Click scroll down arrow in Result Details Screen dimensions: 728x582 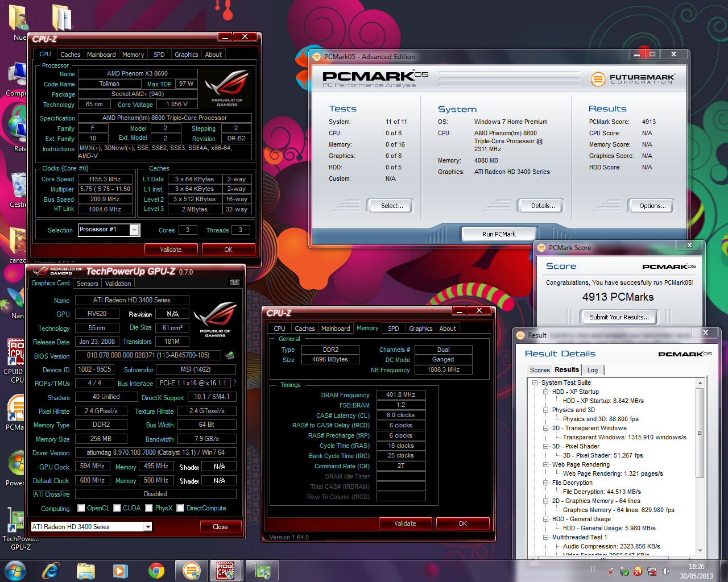pos(700,551)
